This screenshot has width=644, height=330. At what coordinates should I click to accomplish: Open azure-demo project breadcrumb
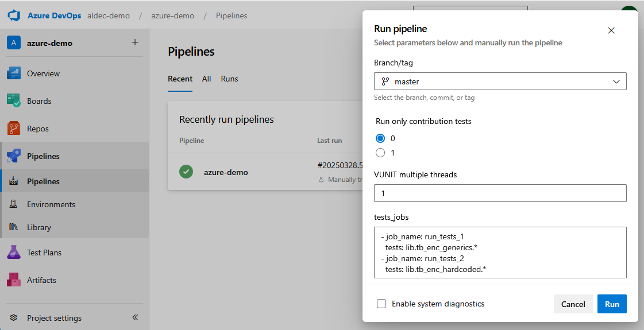[172, 15]
